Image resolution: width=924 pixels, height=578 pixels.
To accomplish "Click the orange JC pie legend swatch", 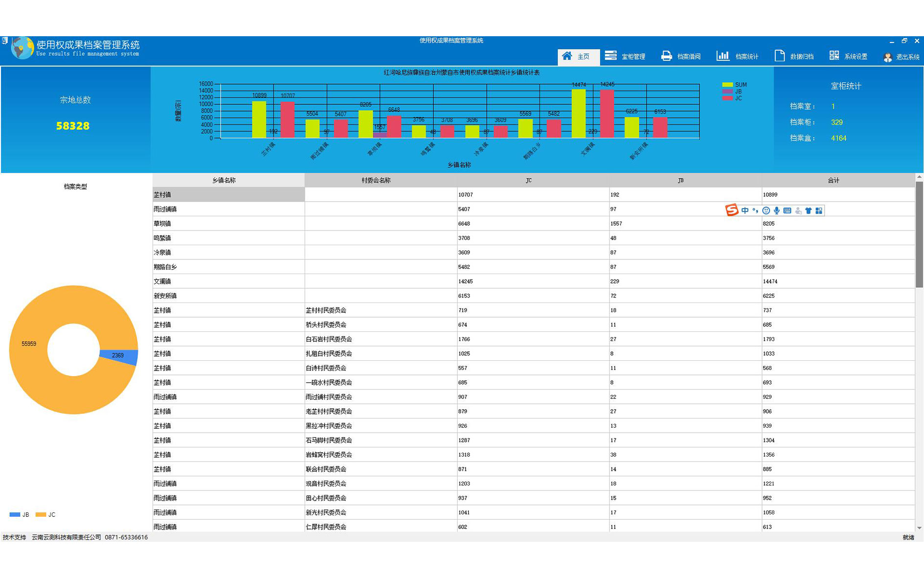I will click(x=41, y=514).
